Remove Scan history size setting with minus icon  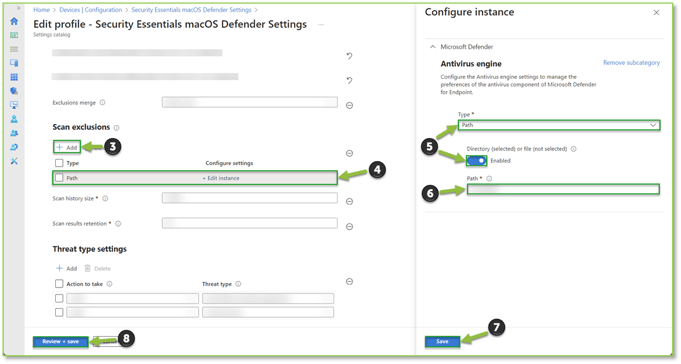[349, 201]
